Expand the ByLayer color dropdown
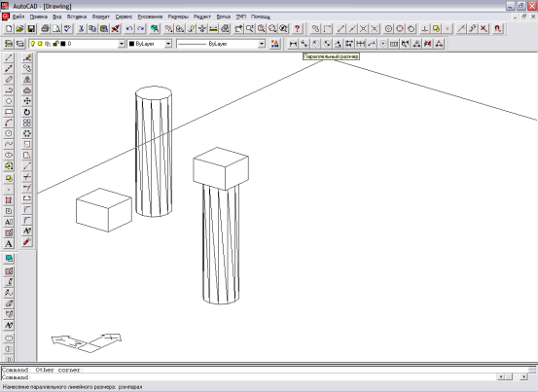The width and height of the screenshot is (538, 392). pos(168,44)
